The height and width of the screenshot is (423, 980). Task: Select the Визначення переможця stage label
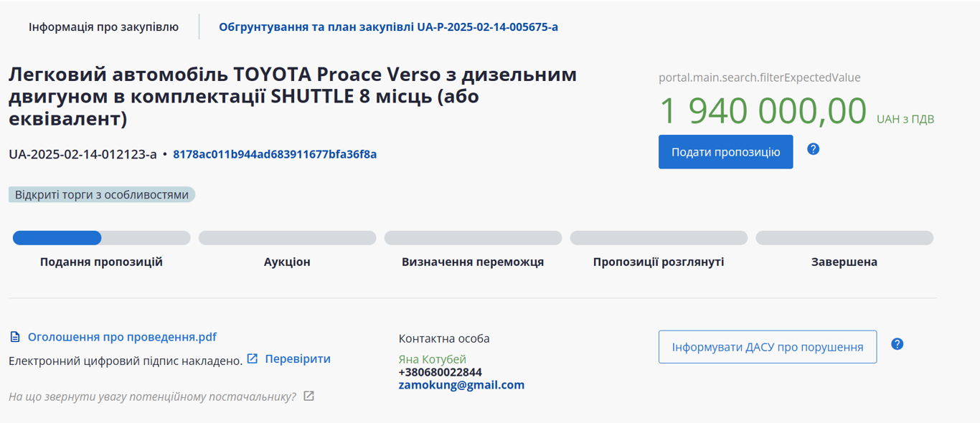tap(473, 262)
